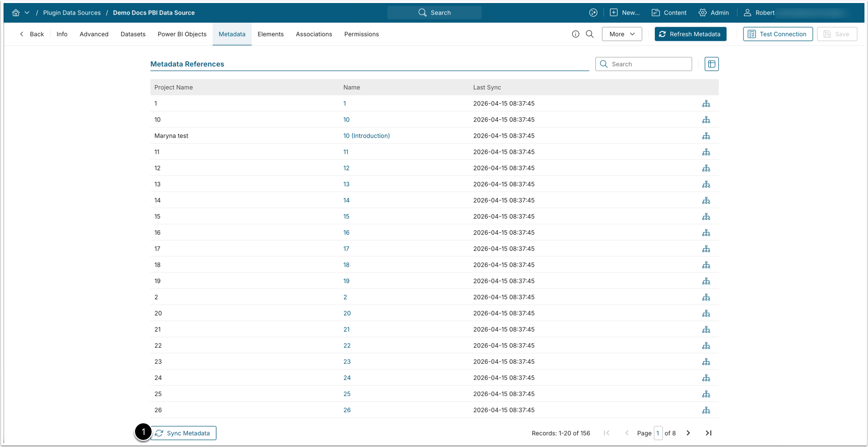868x447 pixels.
Task: Open the Admin menu
Action: [714, 13]
